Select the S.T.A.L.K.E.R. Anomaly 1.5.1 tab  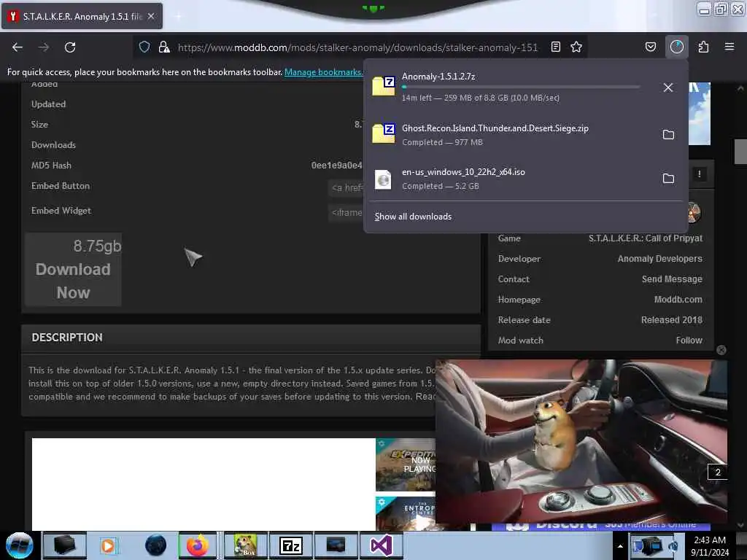(x=82, y=16)
